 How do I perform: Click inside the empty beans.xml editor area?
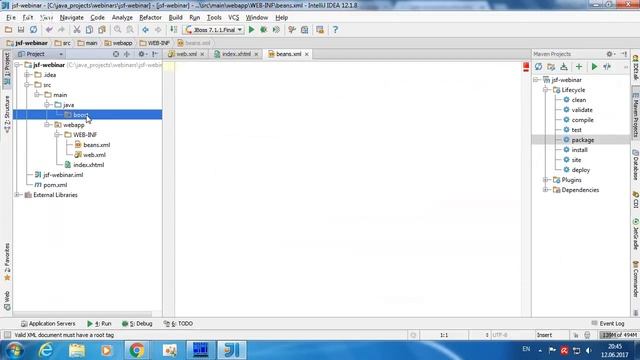pyautogui.click(x=347, y=188)
